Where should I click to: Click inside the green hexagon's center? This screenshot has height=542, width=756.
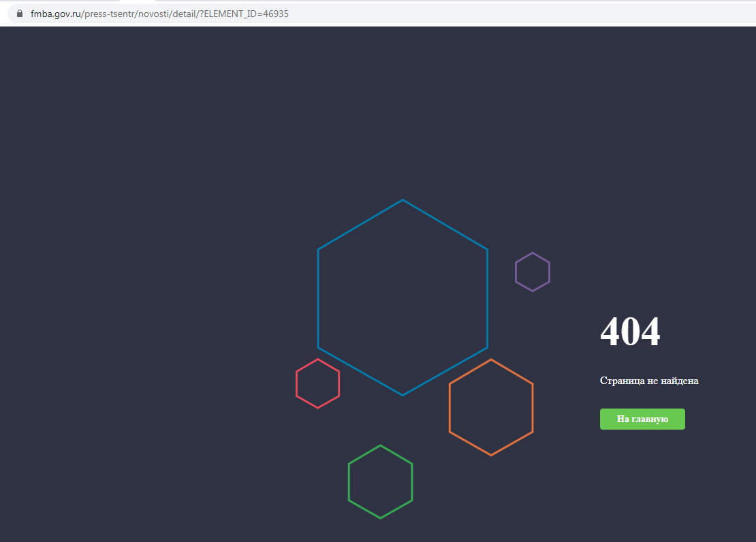381,482
